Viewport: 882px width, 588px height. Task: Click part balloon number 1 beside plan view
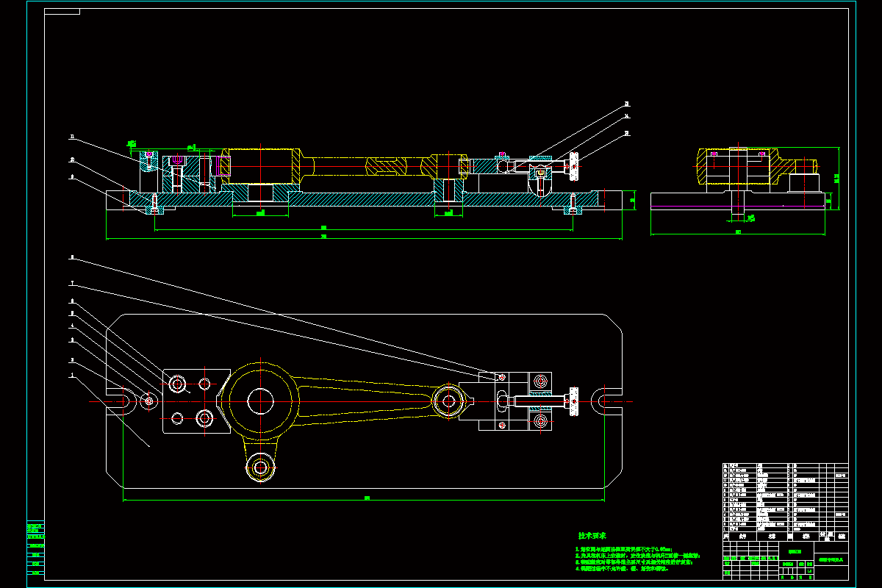tap(72, 376)
